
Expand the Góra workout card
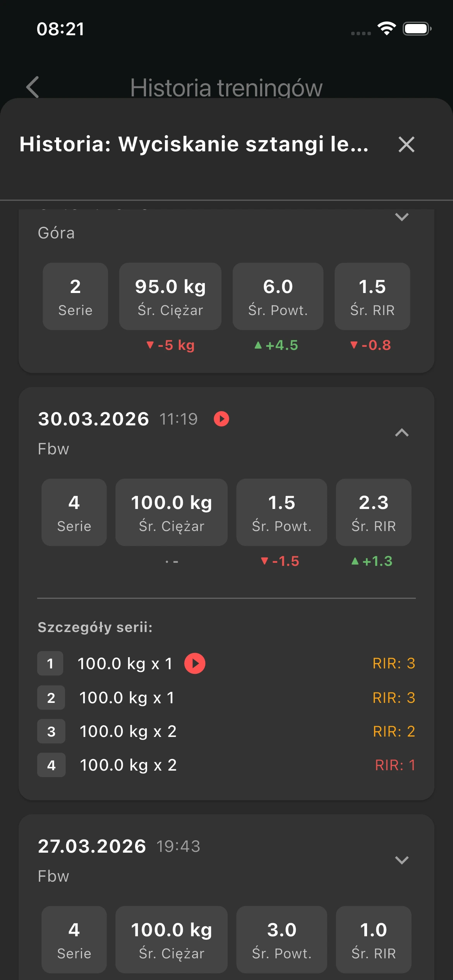point(402,217)
